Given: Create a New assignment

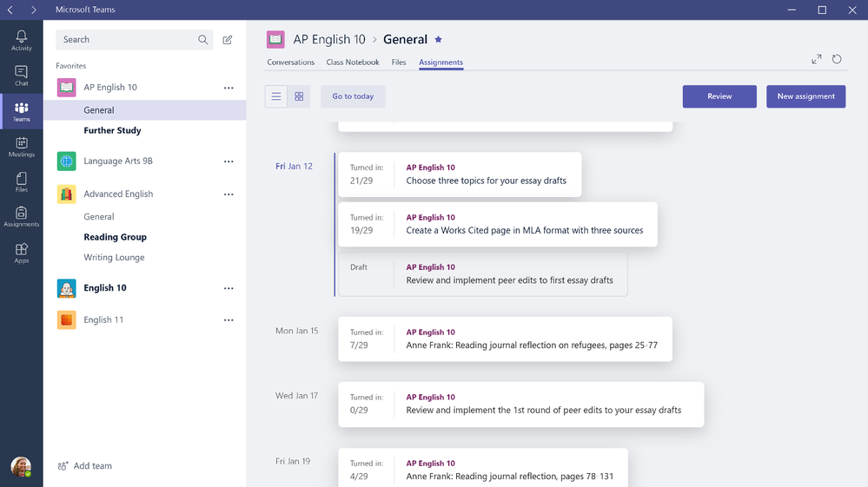Looking at the screenshot, I should click(x=805, y=96).
